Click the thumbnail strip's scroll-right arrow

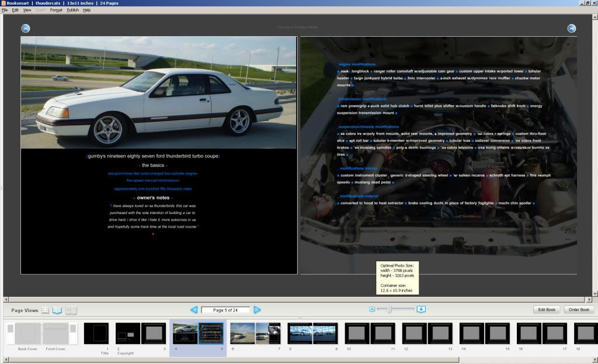[x=595, y=359]
